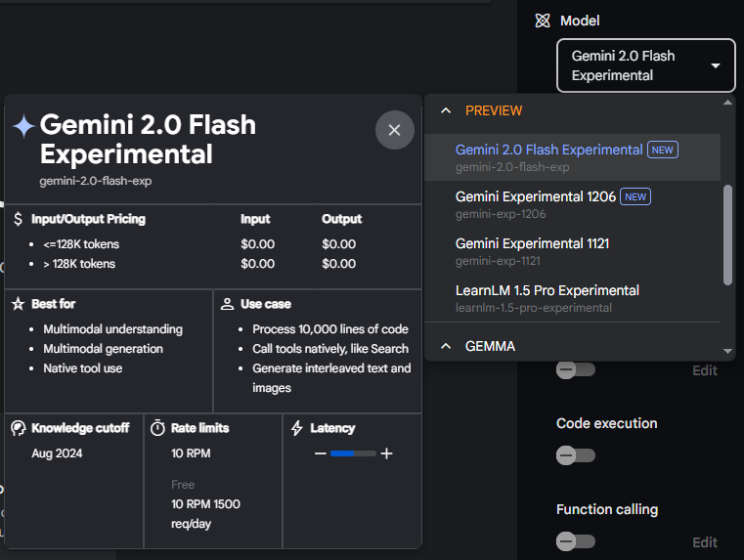Enable the Code execution toggle
The height and width of the screenshot is (560, 744).
click(x=576, y=455)
